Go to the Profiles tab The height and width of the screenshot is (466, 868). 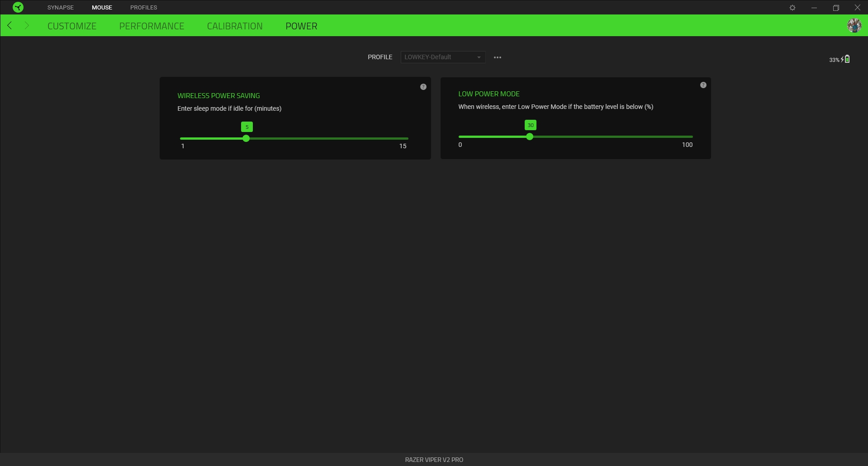(144, 8)
